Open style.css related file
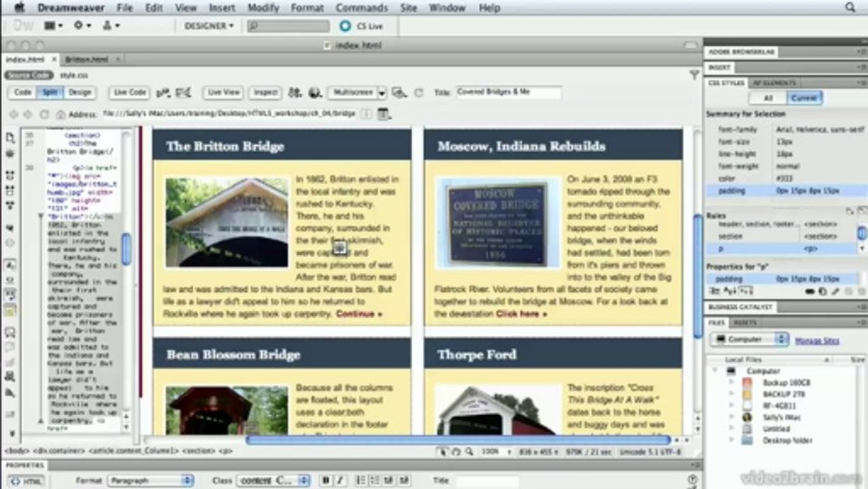868x489 pixels. 73,75
